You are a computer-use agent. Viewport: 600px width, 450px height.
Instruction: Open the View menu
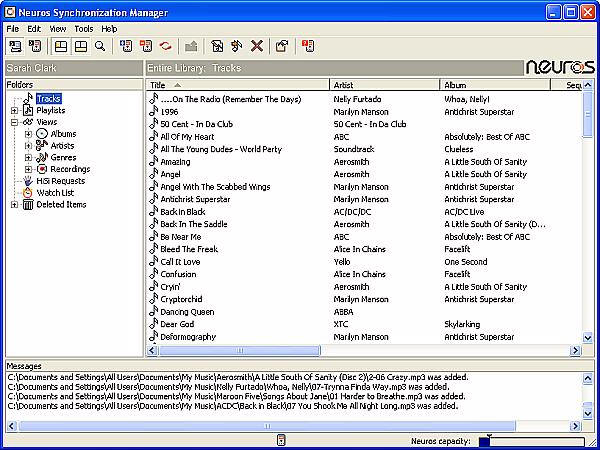[x=58, y=29]
